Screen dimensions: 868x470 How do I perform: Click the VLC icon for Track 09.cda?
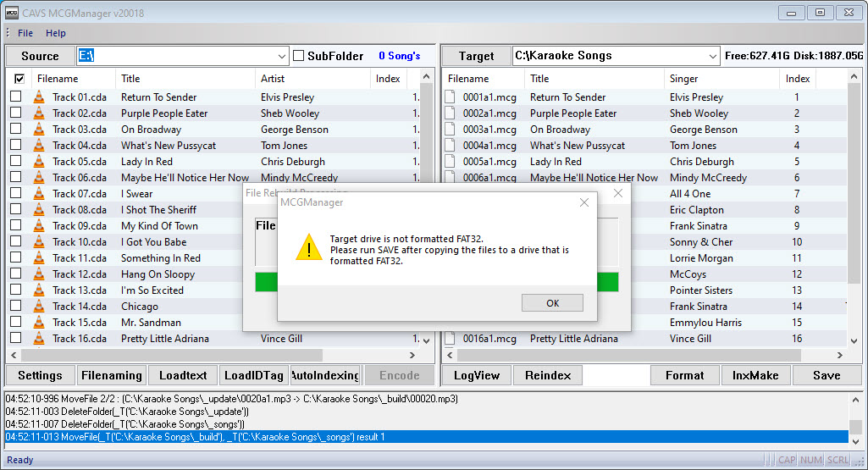click(x=39, y=226)
